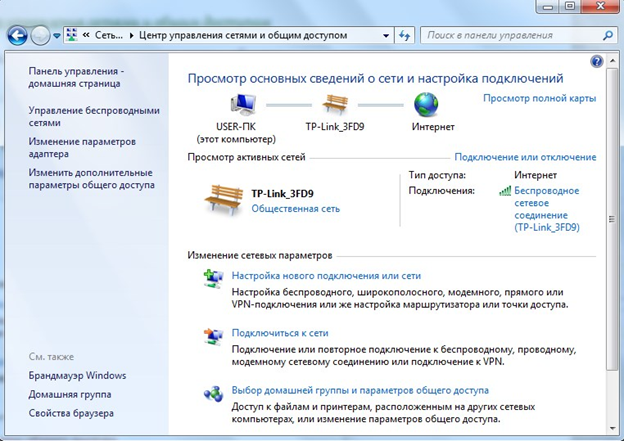Open «Просмотр полной карты» link
This screenshot has height=441, width=624.
click(x=539, y=98)
